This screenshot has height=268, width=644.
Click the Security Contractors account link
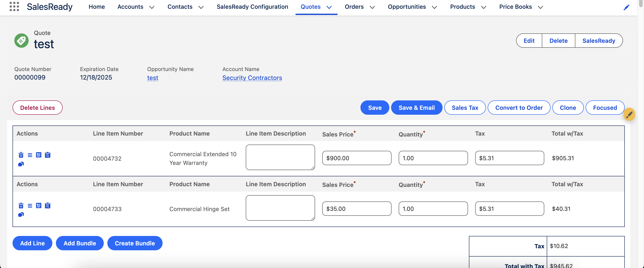[x=252, y=78]
